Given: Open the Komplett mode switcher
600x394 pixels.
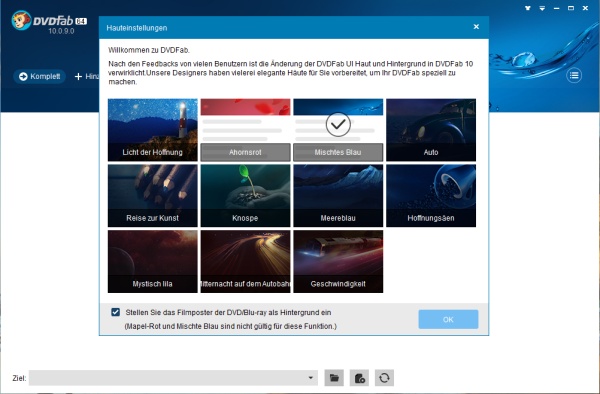Looking at the screenshot, I should coord(40,77).
